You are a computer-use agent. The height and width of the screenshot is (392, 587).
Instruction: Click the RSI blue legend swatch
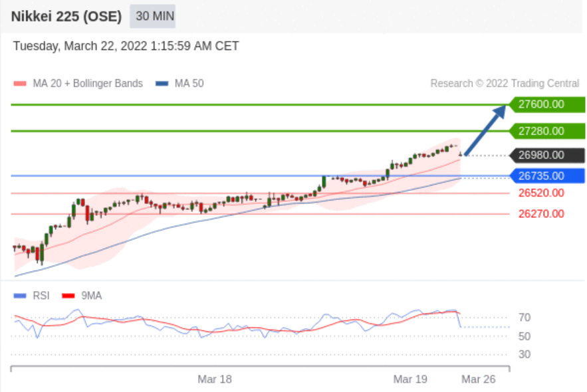pos(20,296)
